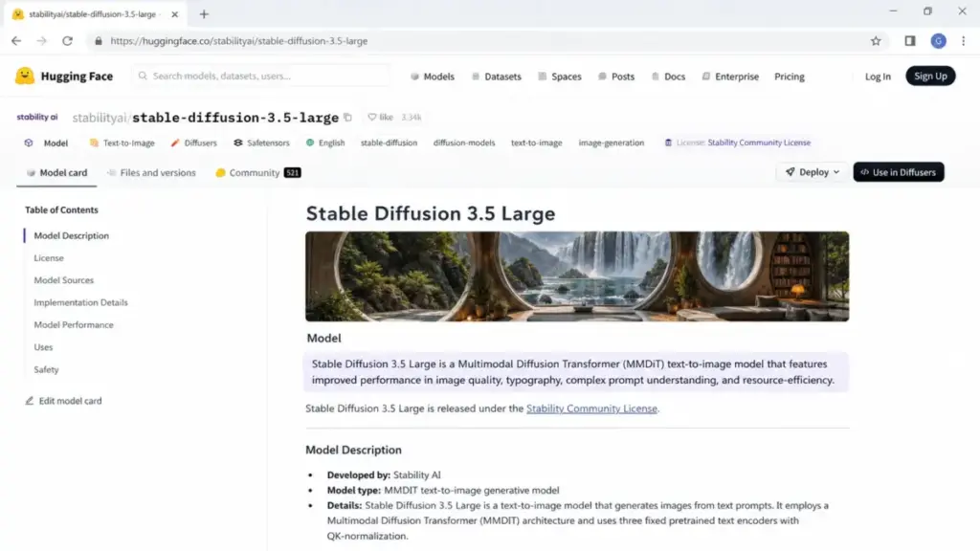Click the browser address bar URL
Image resolution: width=980 pixels, height=551 pixels.
click(238, 40)
